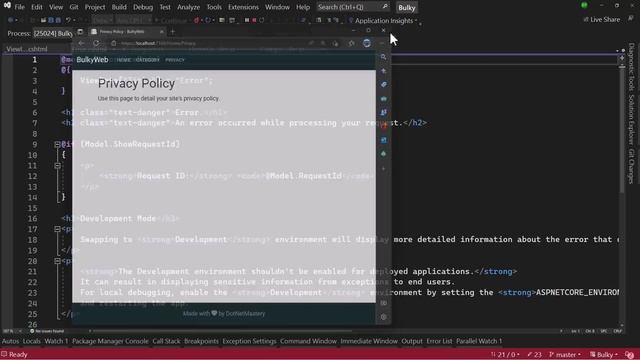Open the View menu
Viewport: 640px width, 360px height.
(x=56, y=7)
